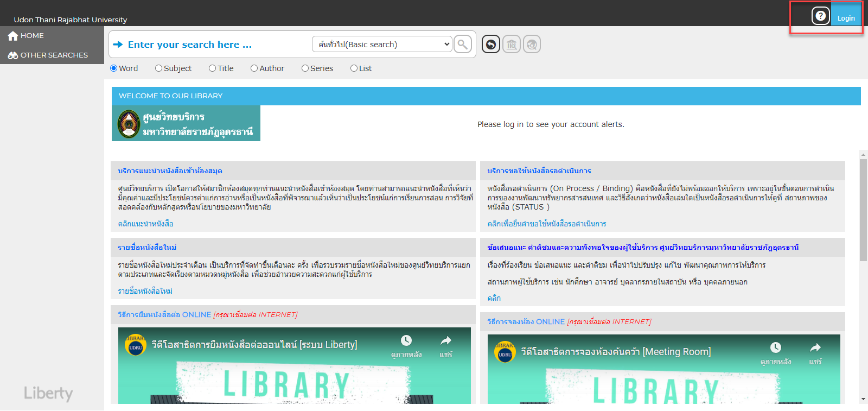Open the OTHER SEARCHES menu item

click(x=52, y=55)
